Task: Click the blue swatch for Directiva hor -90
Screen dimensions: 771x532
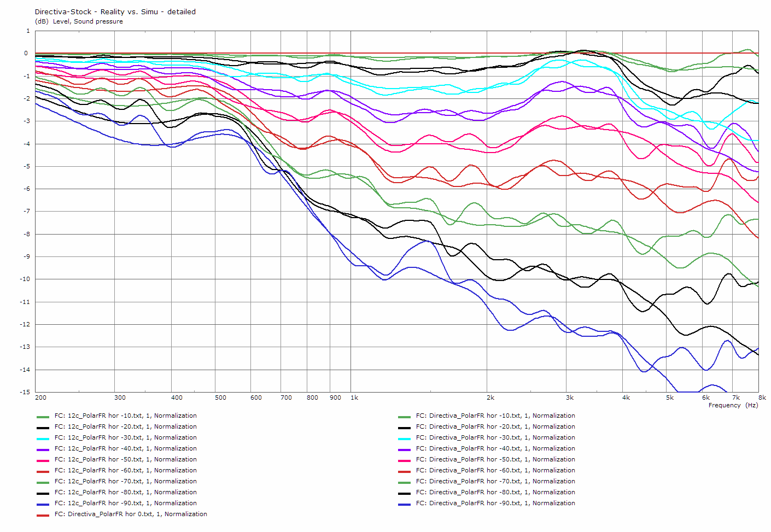Action: point(404,504)
